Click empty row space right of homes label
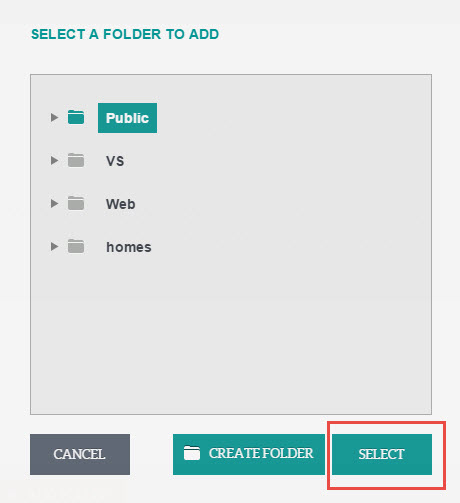The width and height of the screenshot is (460, 503). [x=290, y=247]
